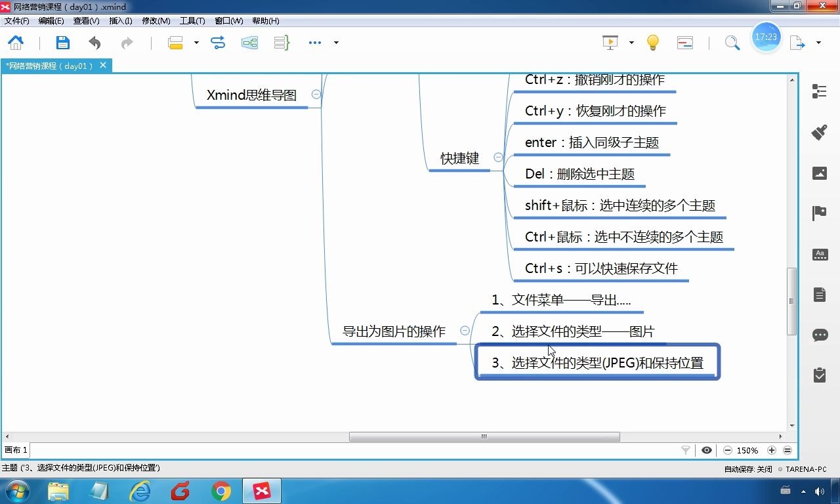Close the 网络营销课程(day01) tab
Screen dimensions: 840x504
(103, 66)
